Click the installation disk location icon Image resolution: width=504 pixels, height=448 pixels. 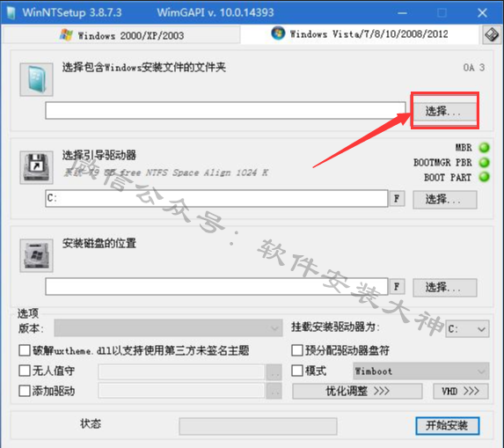[36, 255]
